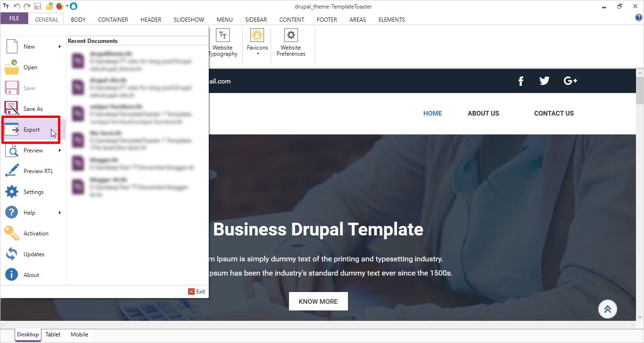The image size is (644, 343).
Task: Open About from the File menu
Action: (33, 275)
